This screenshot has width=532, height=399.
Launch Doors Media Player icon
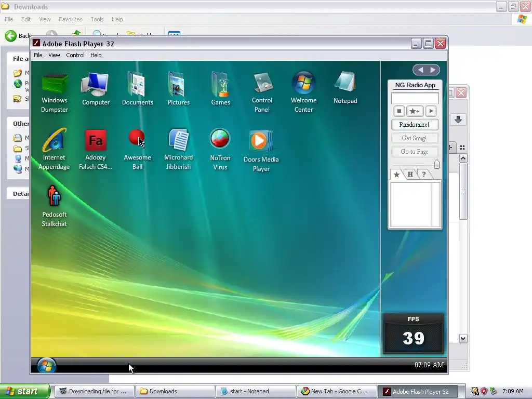click(x=261, y=151)
